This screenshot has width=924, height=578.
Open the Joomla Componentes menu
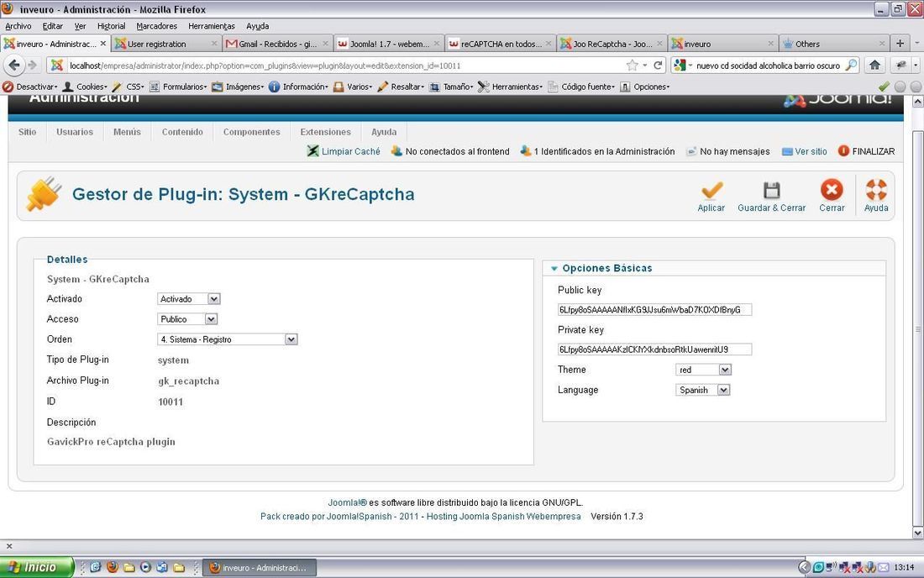[x=252, y=132]
